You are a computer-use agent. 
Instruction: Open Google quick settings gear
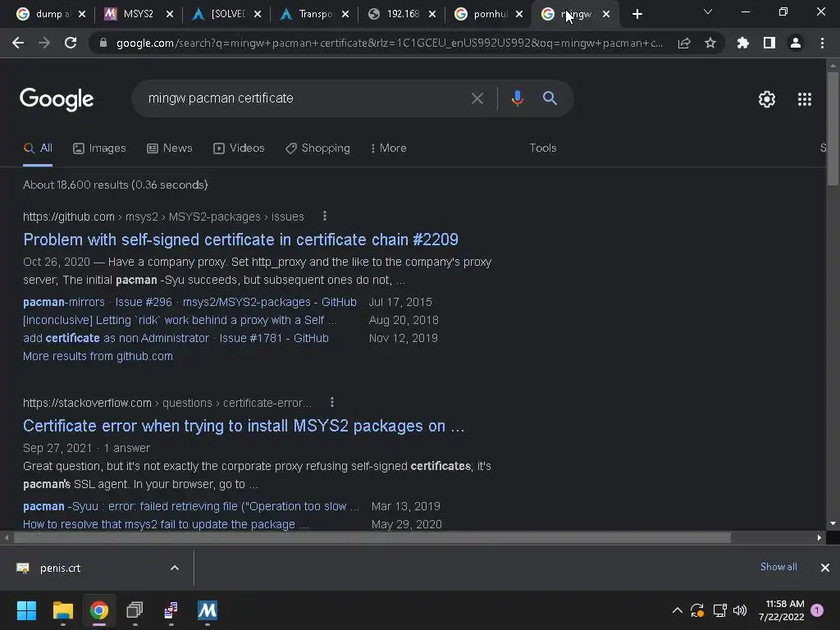tap(767, 99)
